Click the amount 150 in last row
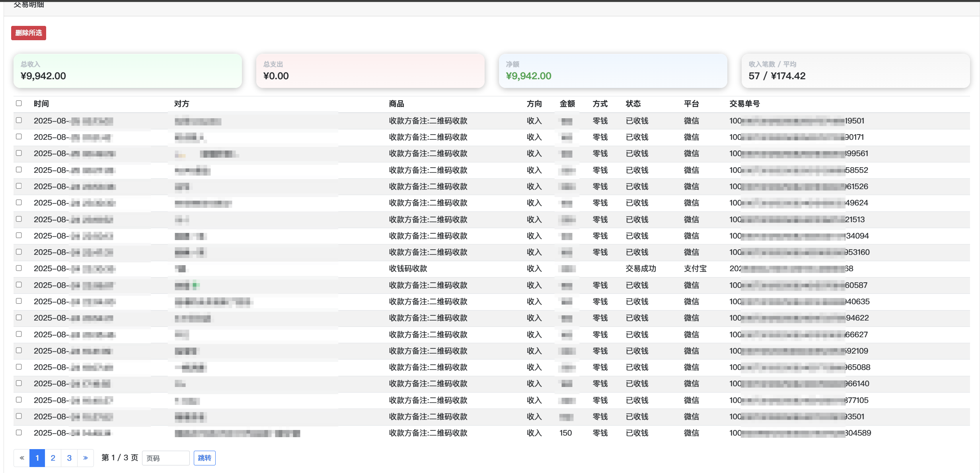 click(x=566, y=433)
